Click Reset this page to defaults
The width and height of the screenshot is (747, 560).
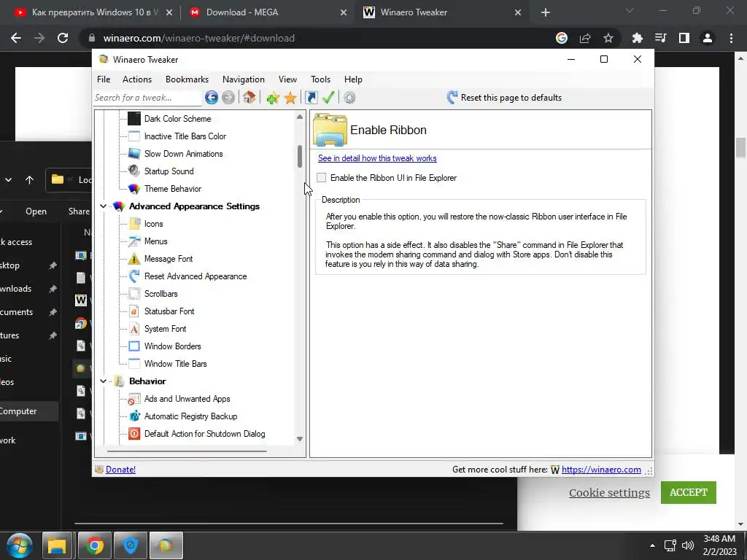tap(504, 98)
